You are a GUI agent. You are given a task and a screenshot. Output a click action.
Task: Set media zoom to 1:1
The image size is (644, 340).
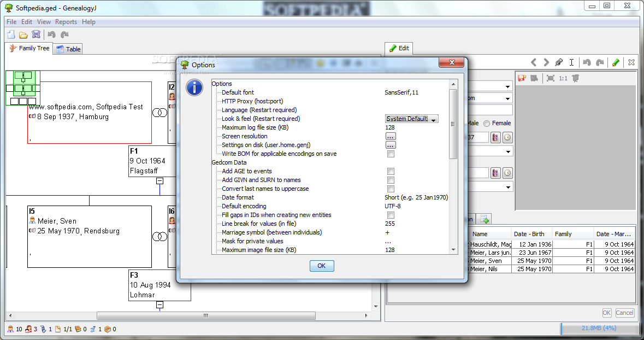pyautogui.click(x=563, y=78)
